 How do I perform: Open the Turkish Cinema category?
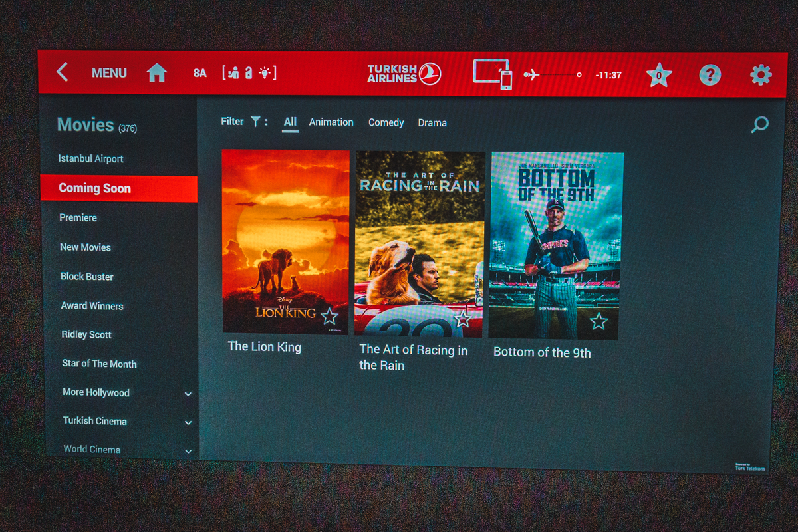95,421
